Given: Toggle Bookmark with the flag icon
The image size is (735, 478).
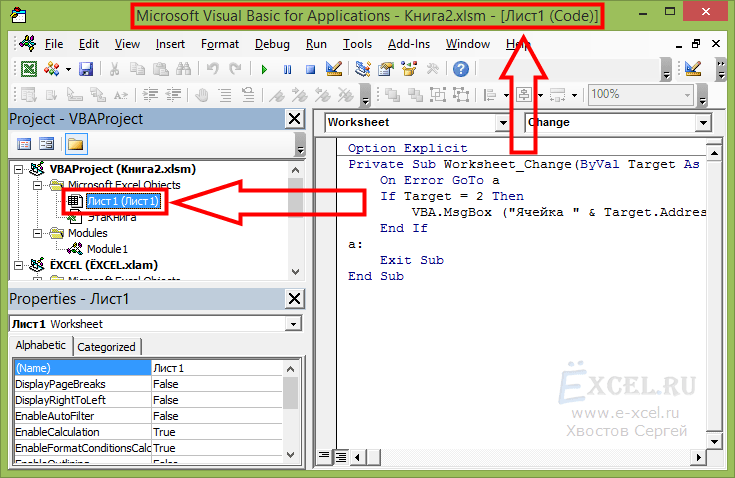Looking at the screenshot, I should [x=277, y=95].
